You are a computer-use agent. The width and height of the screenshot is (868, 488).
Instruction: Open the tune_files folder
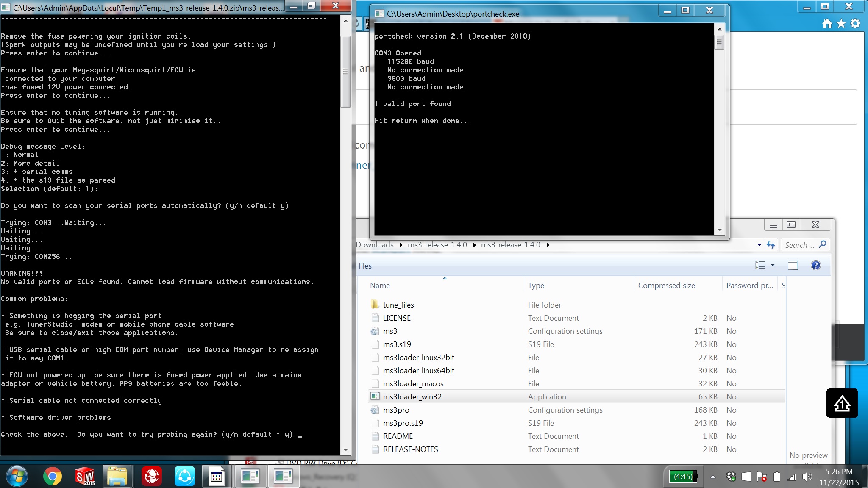click(x=398, y=305)
